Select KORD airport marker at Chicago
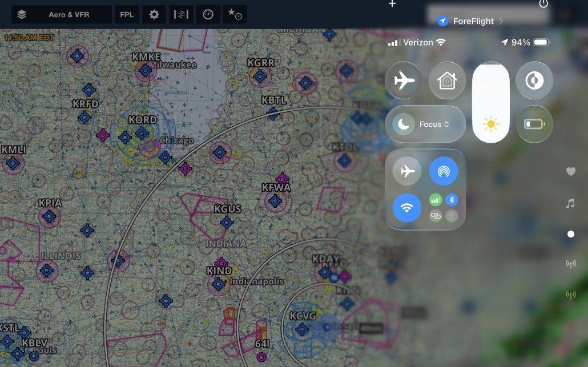This screenshot has width=588, height=367. pos(142,133)
